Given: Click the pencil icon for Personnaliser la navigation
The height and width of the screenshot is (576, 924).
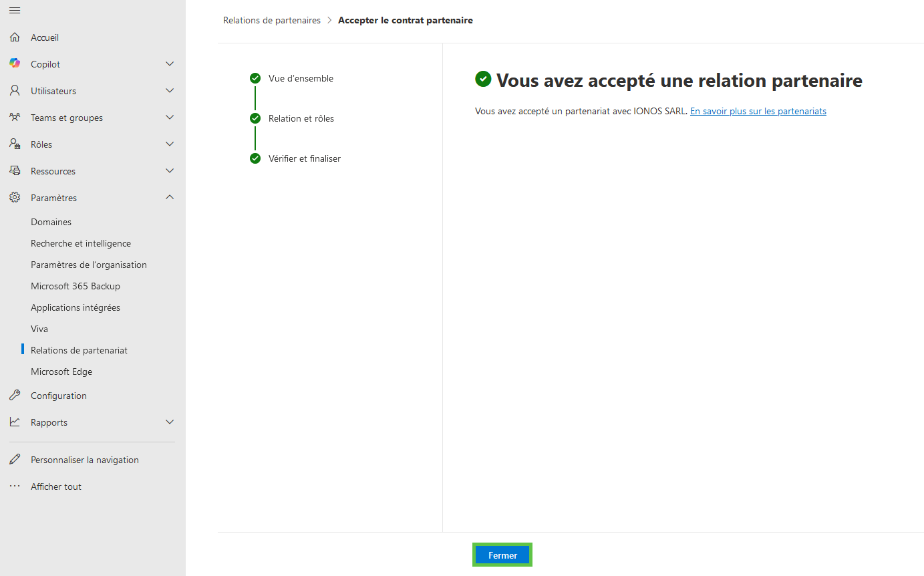Looking at the screenshot, I should tap(15, 460).
